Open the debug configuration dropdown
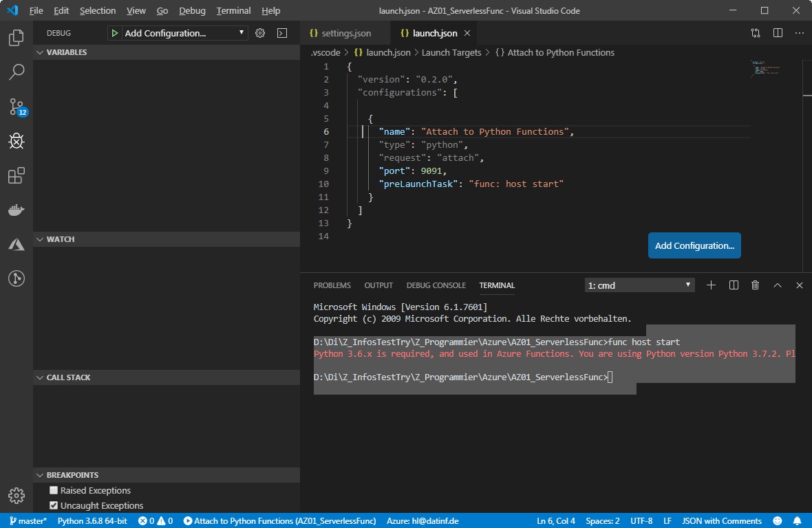The width and height of the screenshot is (812, 528). click(x=184, y=33)
